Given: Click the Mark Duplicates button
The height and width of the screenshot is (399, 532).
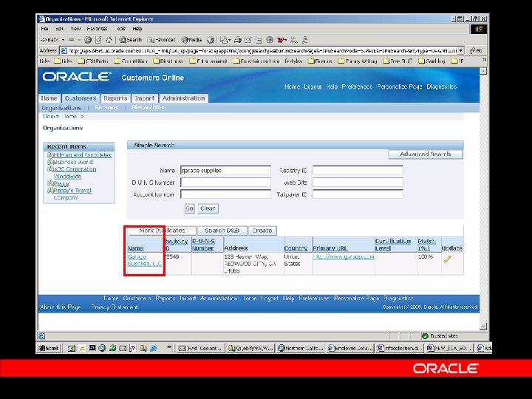Looking at the screenshot, I should point(162,231).
